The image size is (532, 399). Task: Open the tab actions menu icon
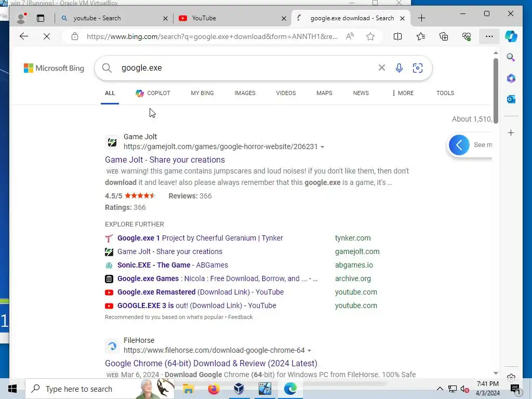click(x=41, y=18)
